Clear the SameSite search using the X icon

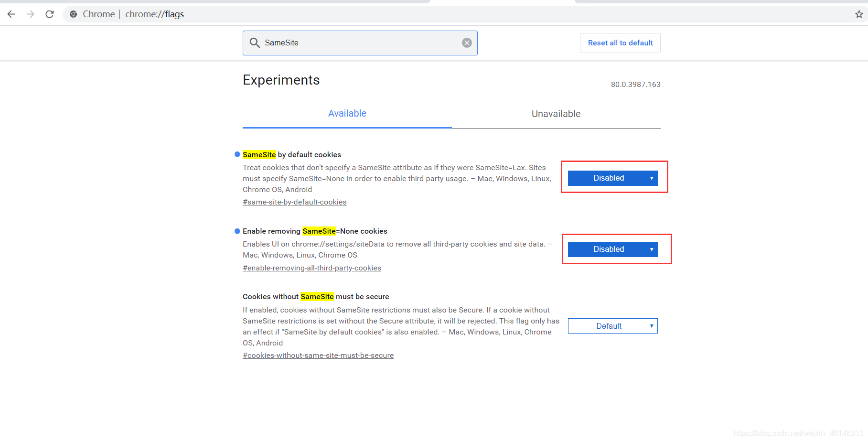point(466,42)
